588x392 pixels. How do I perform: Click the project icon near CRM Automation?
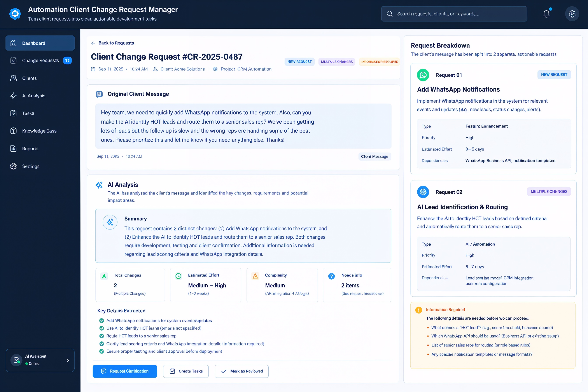point(215,69)
